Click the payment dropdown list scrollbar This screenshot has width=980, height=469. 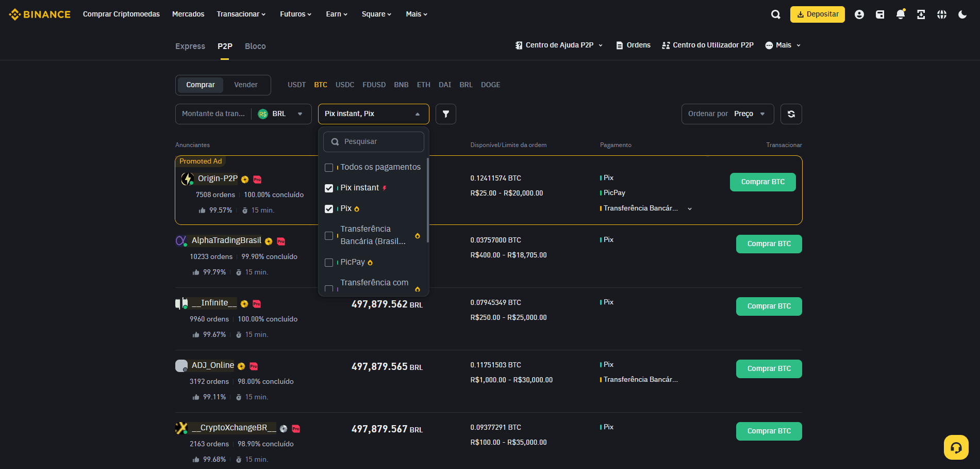click(x=427, y=200)
